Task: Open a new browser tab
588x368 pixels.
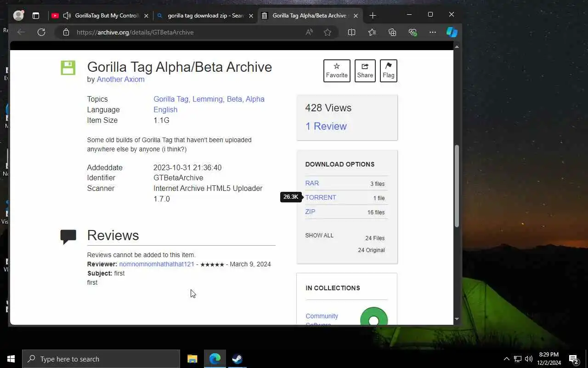Action: click(373, 16)
